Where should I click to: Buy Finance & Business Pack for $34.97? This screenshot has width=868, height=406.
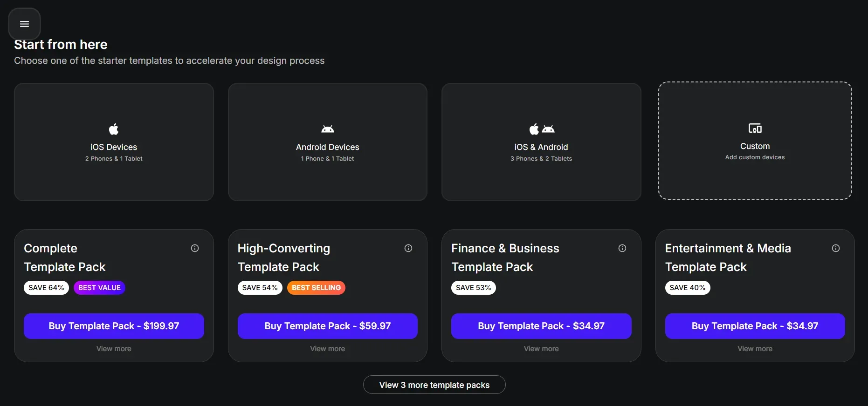pos(541,326)
